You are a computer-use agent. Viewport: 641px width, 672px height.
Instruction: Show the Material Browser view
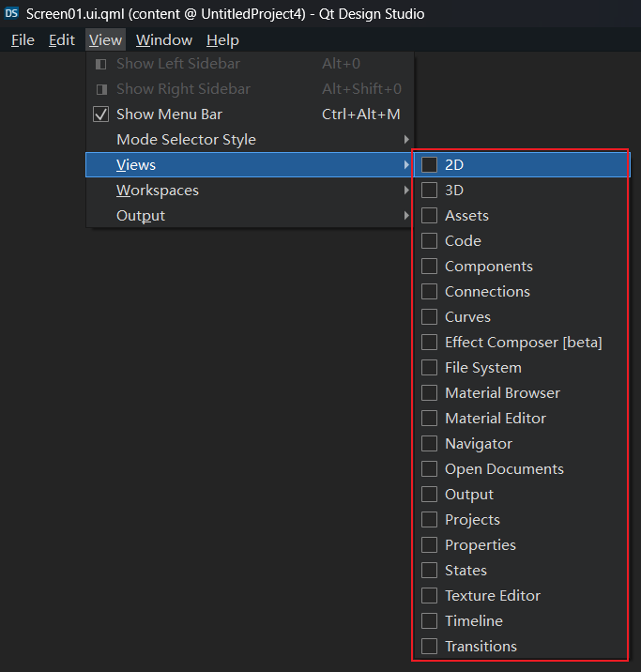point(502,393)
